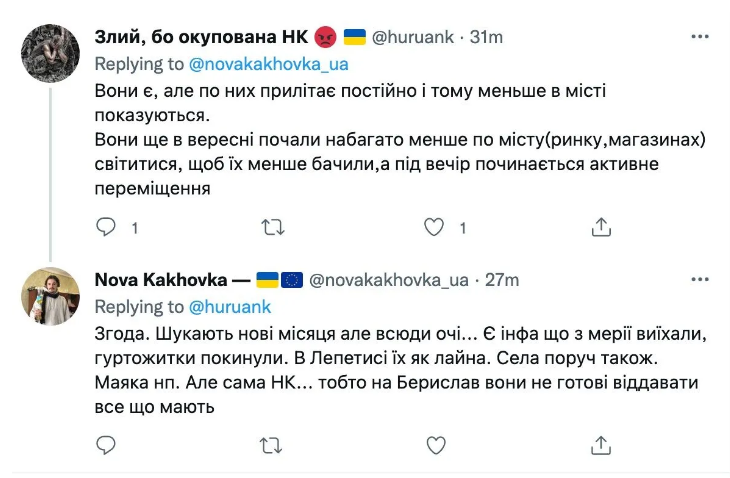Retweet Nova Kakhovka's tweet
The image size is (730, 478).
(x=271, y=444)
